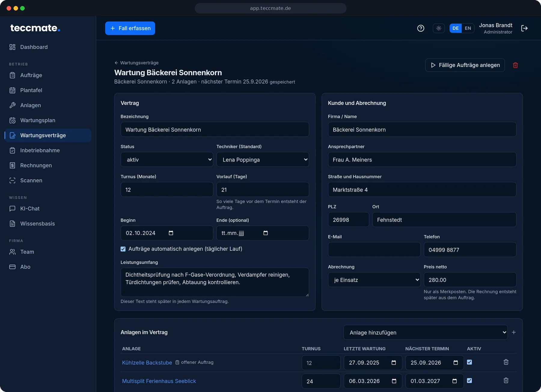Open the help question mark icon

click(421, 28)
